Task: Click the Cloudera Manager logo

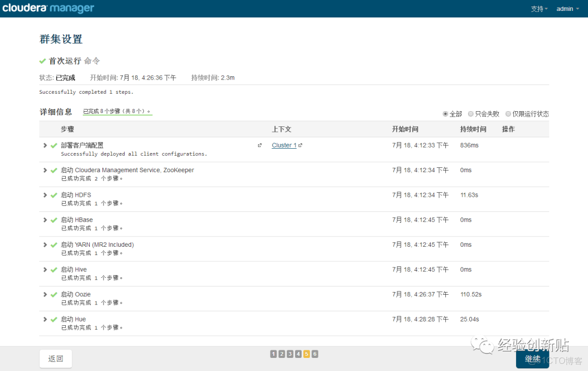Action: (x=48, y=8)
